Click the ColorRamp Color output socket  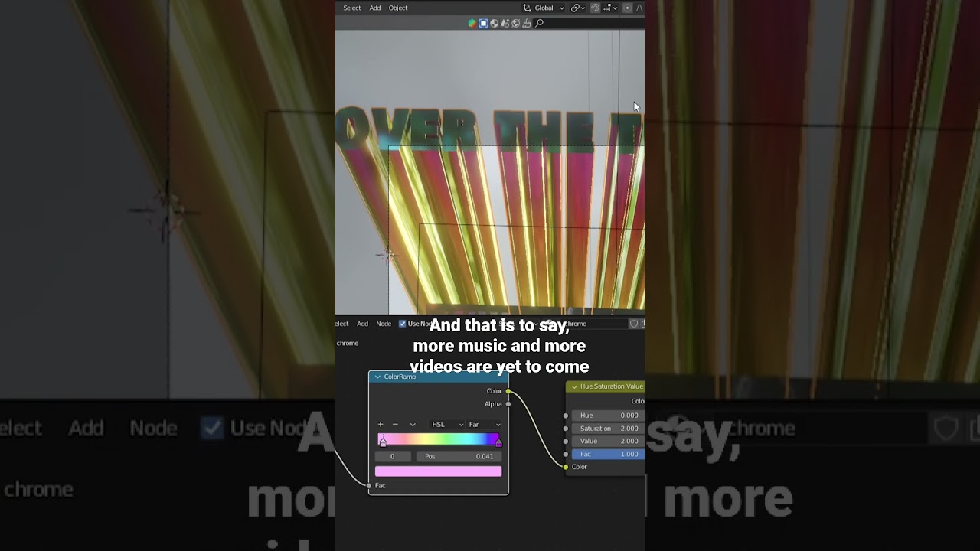tap(508, 391)
